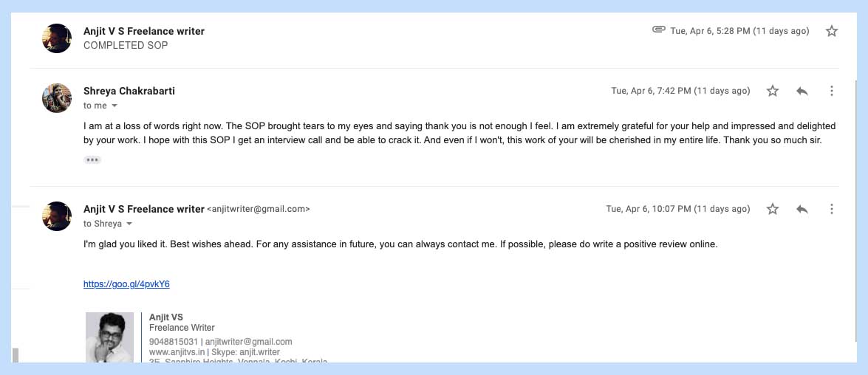
Task: Click Shreya Chakrabarti's profile picture
Action: pos(57,98)
